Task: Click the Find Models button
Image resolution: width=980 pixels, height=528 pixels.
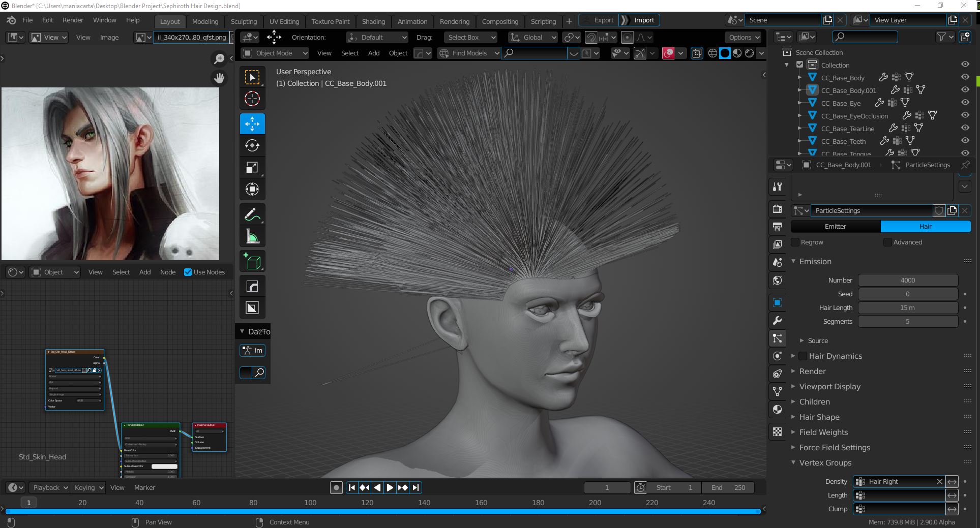Action: tap(469, 53)
